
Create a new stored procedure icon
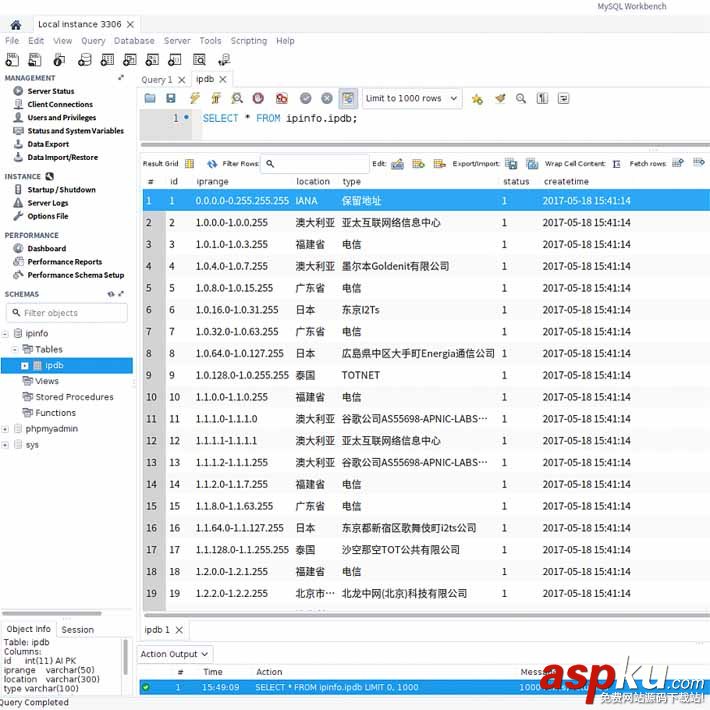pyautogui.click(x=152, y=60)
